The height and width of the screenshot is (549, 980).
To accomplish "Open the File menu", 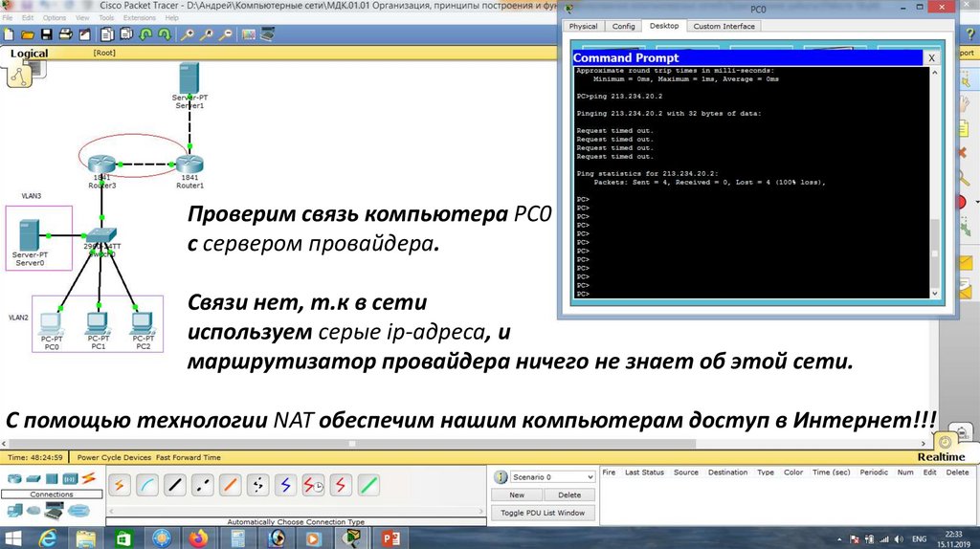I will 8,17.
